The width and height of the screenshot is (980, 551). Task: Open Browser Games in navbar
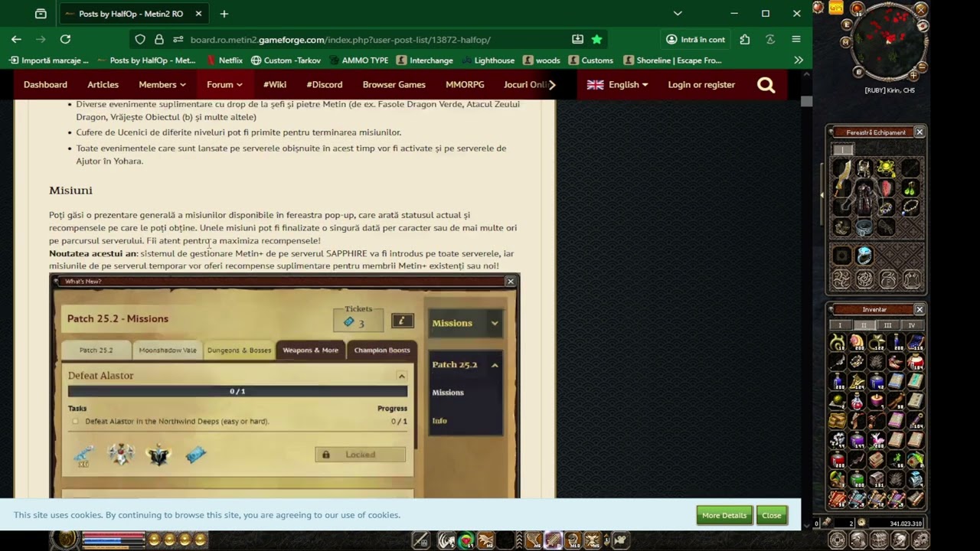[394, 85]
